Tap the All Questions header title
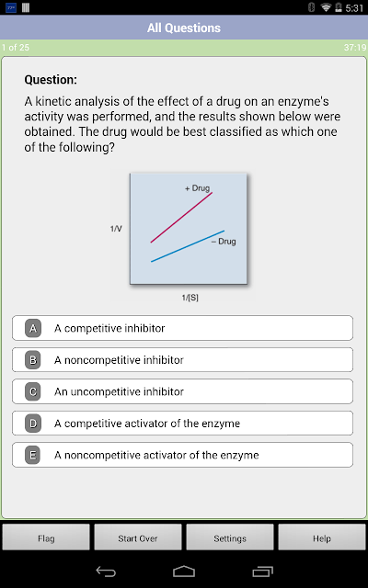This screenshot has width=368, height=588. click(184, 28)
